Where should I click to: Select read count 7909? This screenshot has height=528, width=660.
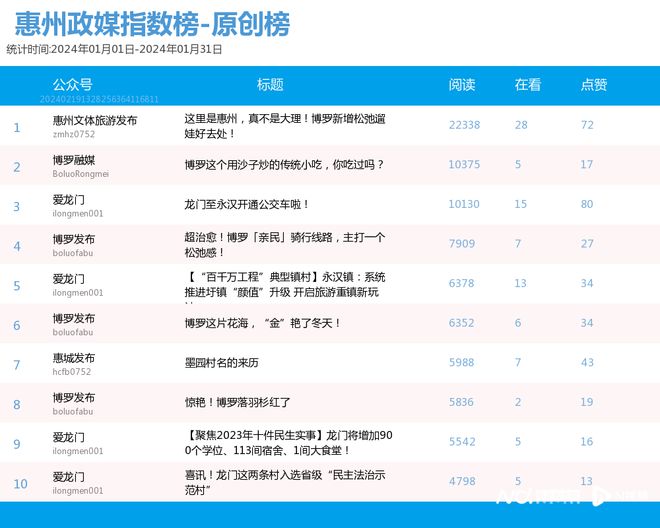tap(462, 244)
